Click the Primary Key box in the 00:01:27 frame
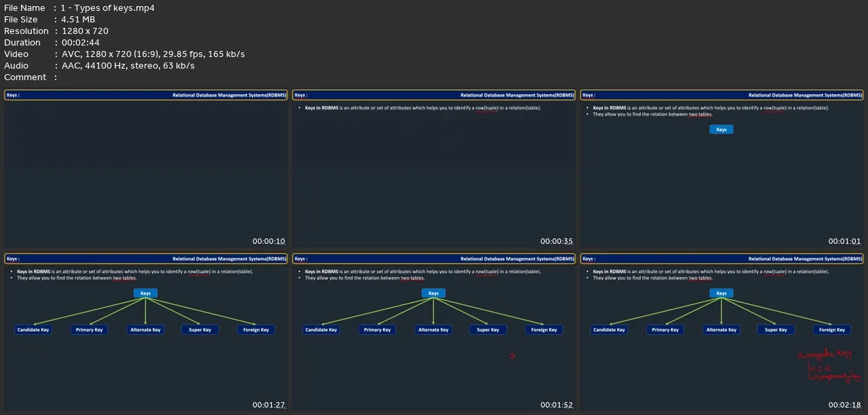Screen dimensions: 868x415 tap(90, 329)
